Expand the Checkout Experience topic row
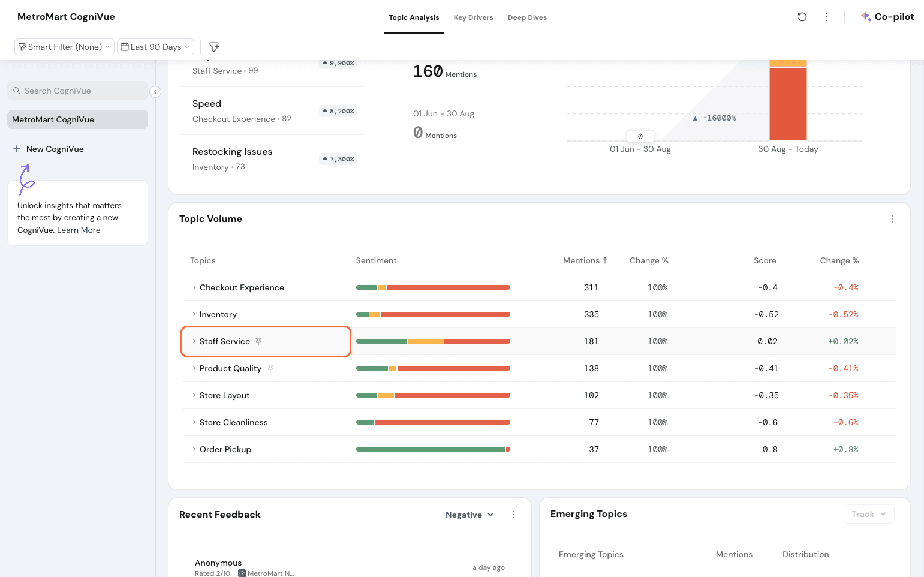Image resolution: width=924 pixels, height=577 pixels. [x=194, y=287]
